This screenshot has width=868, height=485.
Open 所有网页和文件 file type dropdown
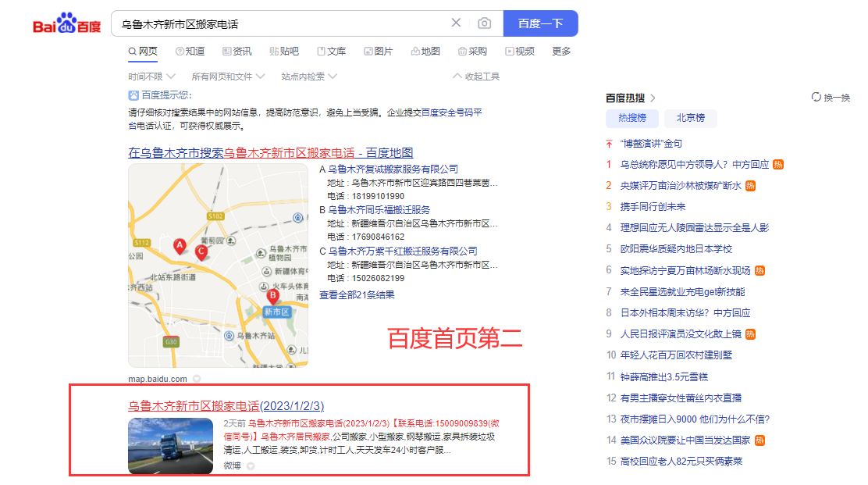tap(227, 77)
